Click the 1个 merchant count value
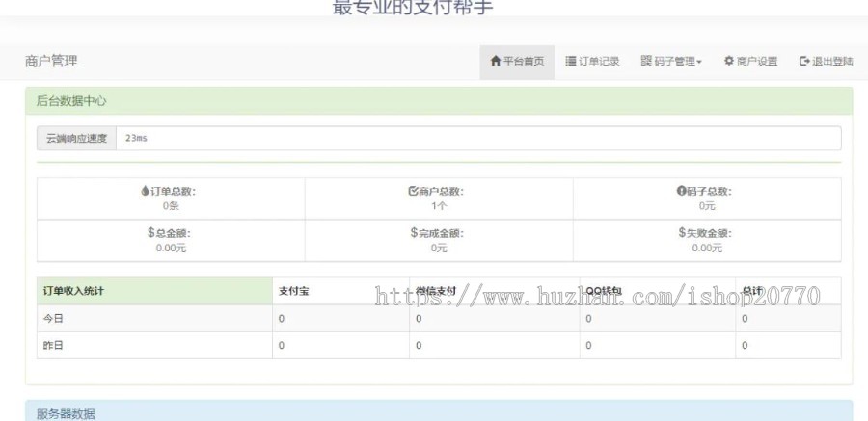868x421 pixels. (439, 206)
